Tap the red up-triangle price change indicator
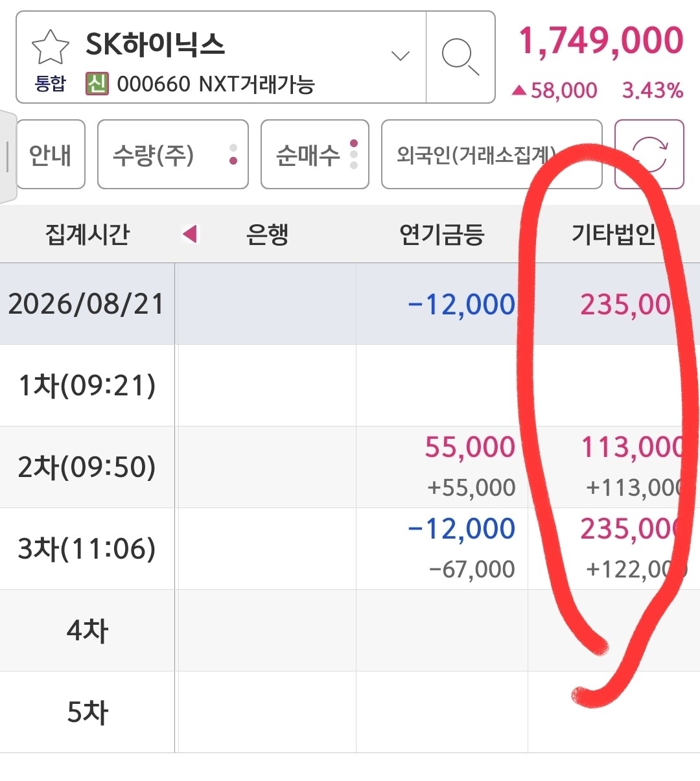This screenshot has height=781, width=700. (x=519, y=91)
